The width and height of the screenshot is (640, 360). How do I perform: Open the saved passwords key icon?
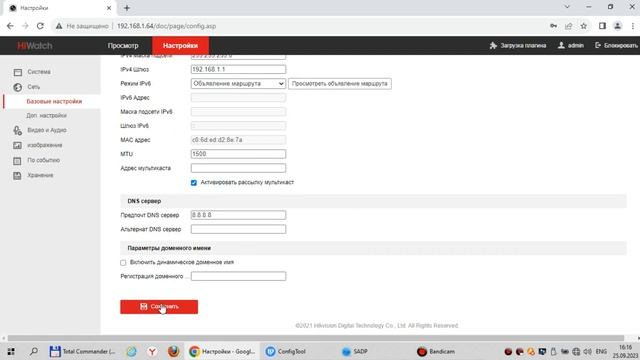click(553, 26)
